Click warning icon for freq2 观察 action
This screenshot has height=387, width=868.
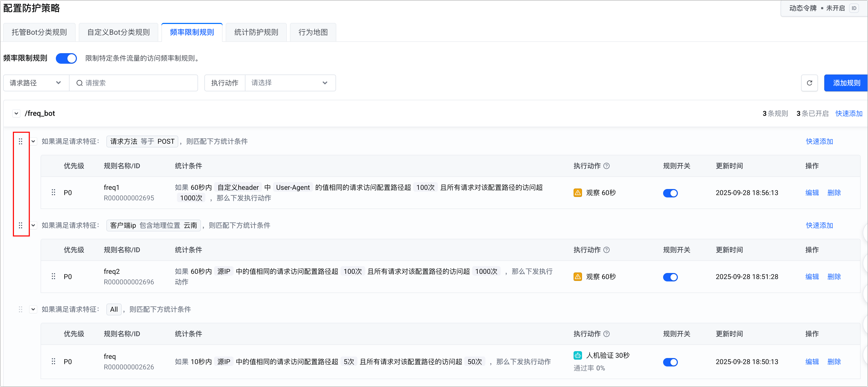(578, 276)
